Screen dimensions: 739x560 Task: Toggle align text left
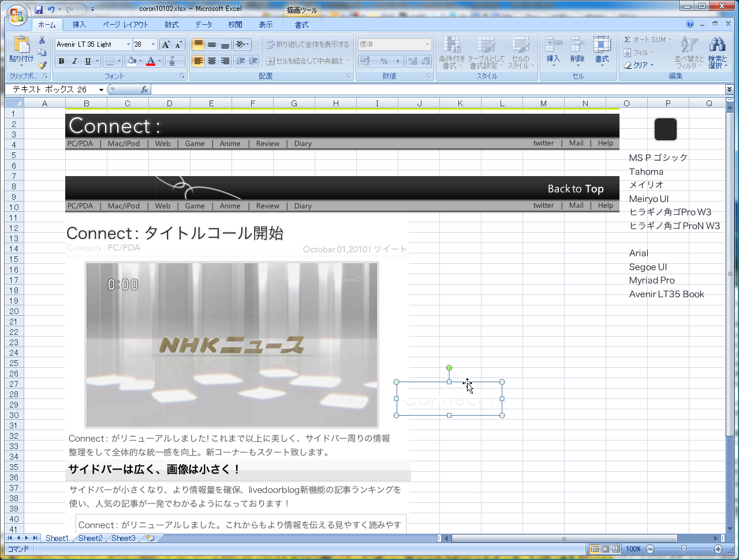point(198,61)
